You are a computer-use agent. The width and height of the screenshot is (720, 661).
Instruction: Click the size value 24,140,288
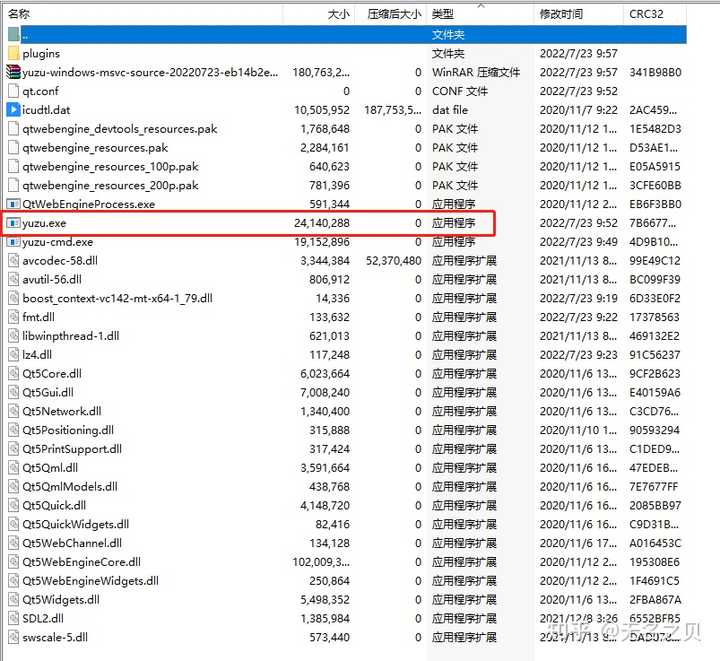(x=322, y=223)
